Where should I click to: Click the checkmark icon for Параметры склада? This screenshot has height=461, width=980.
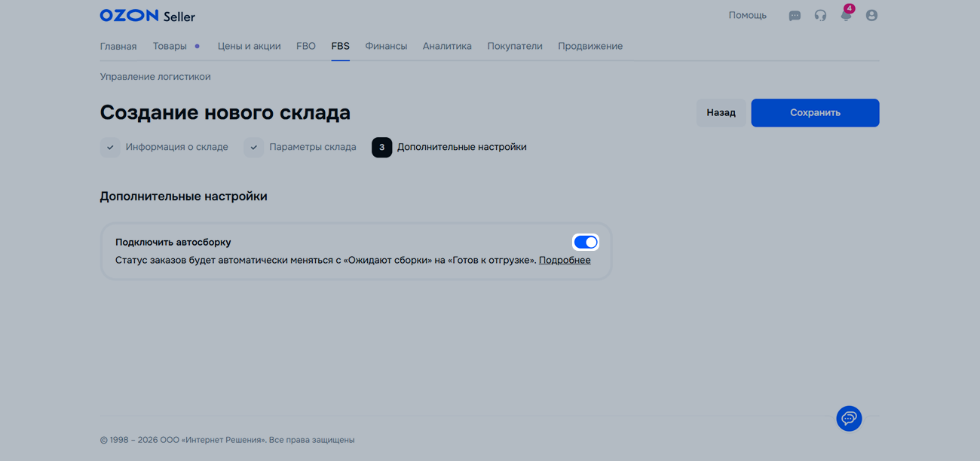[254, 148]
